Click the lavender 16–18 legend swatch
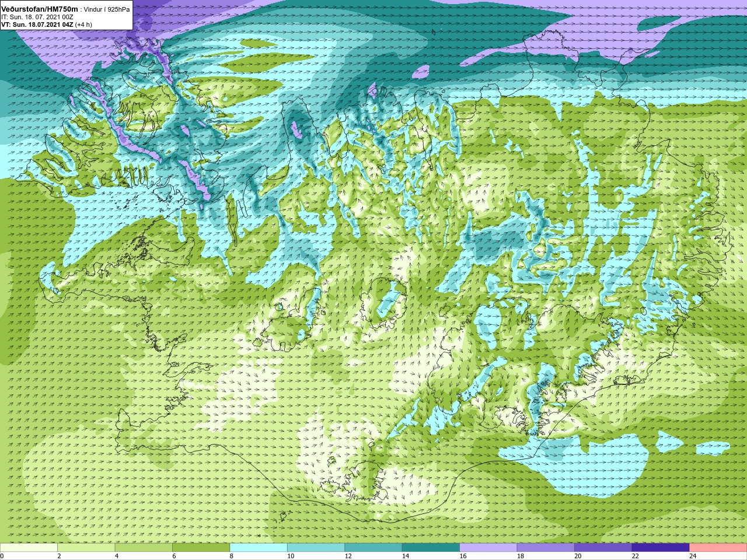 click(x=488, y=548)
